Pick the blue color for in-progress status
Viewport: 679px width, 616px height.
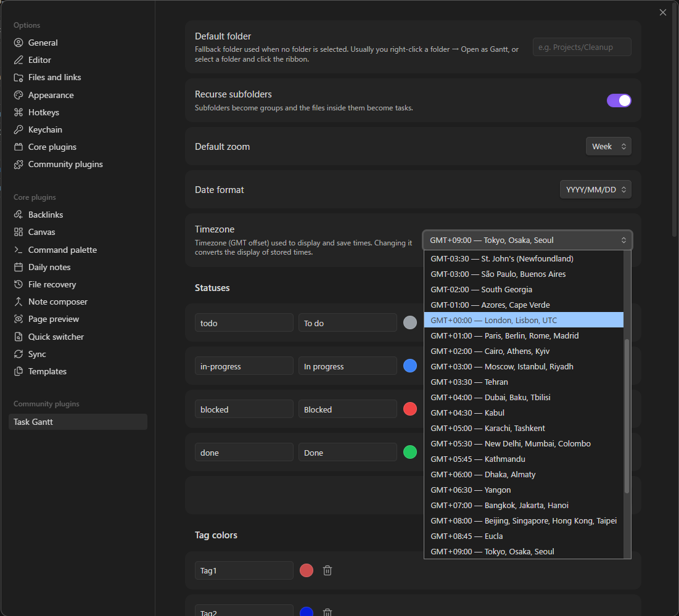pos(410,366)
